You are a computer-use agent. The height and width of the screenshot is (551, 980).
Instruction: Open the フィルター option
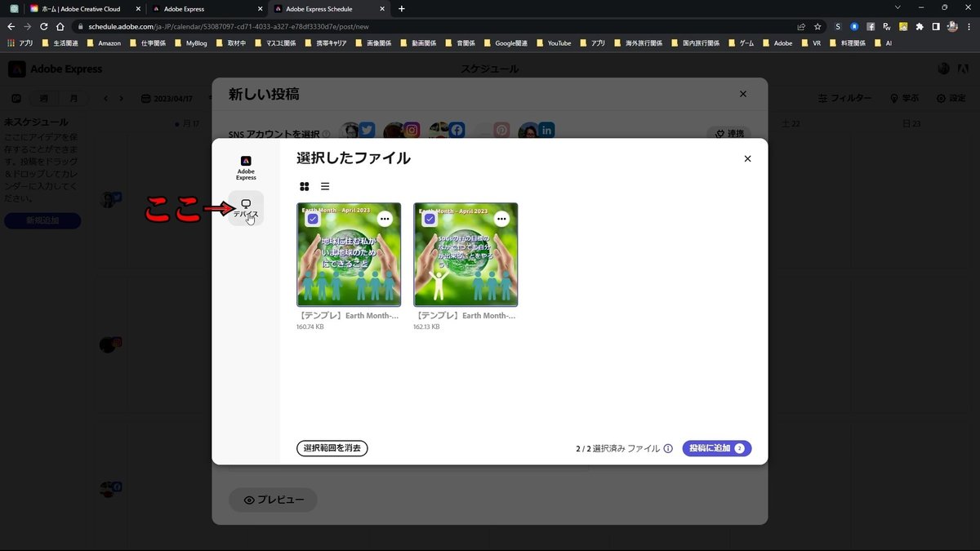[x=844, y=98]
